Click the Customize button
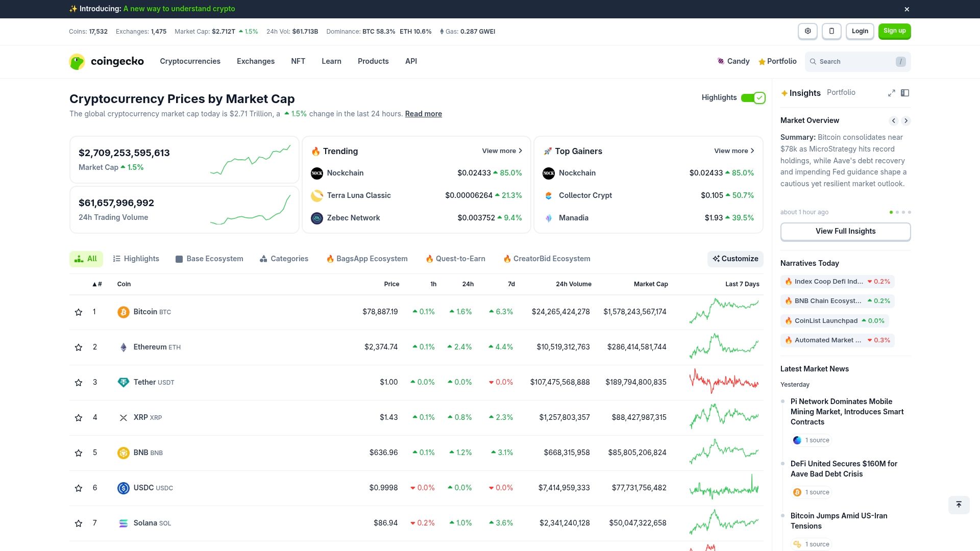This screenshot has height=551, width=980. coord(735,259)
